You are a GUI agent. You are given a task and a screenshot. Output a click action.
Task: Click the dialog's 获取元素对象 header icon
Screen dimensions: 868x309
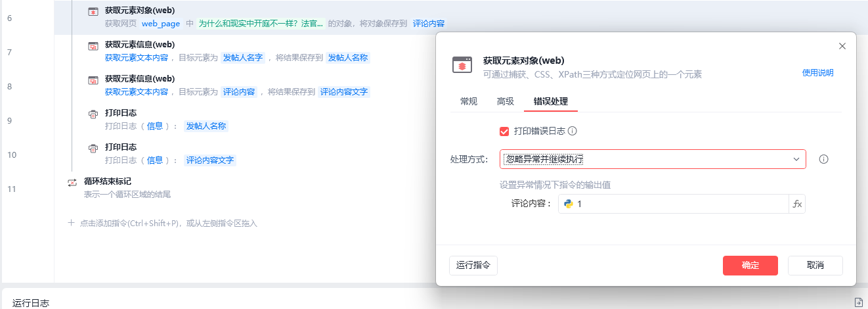pos(462,65)
